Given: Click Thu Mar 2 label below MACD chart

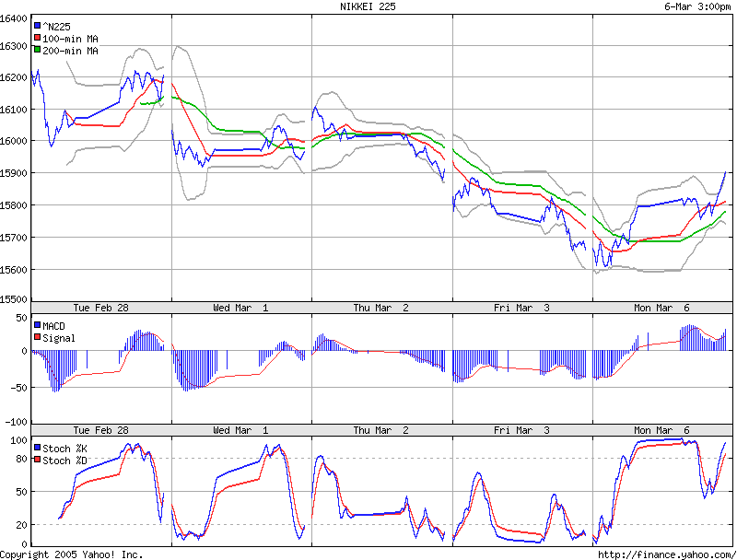Looking at the screenshot, I should [381, 430].
